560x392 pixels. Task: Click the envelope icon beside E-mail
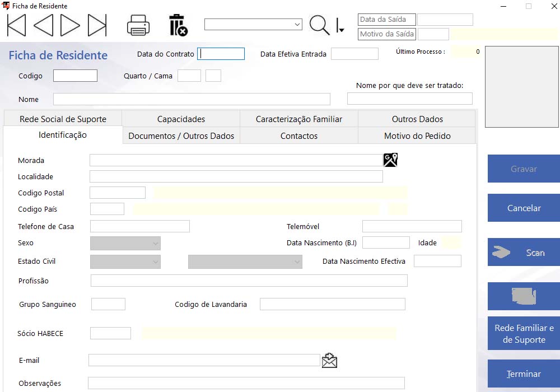point(329,360)
